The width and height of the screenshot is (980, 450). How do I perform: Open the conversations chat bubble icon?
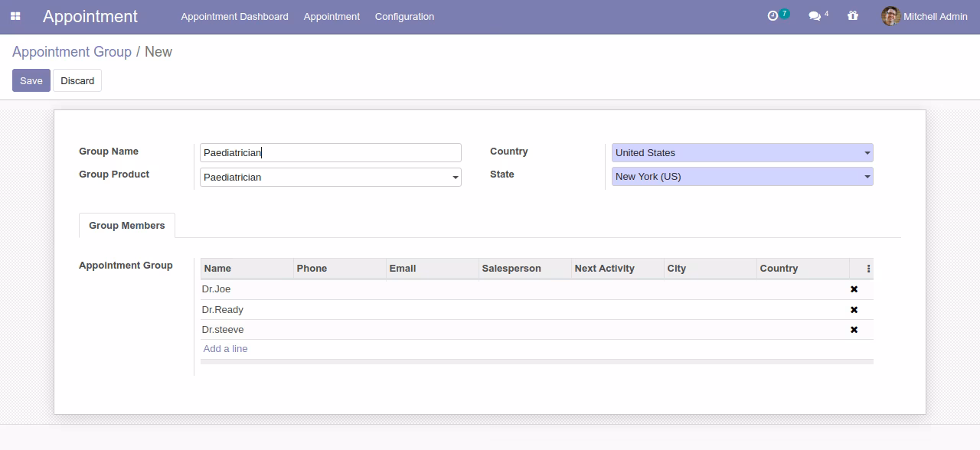[815, 16]
